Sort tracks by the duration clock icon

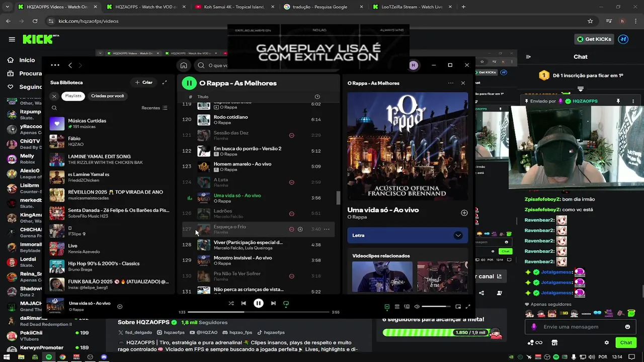click(x=317, y=97)
